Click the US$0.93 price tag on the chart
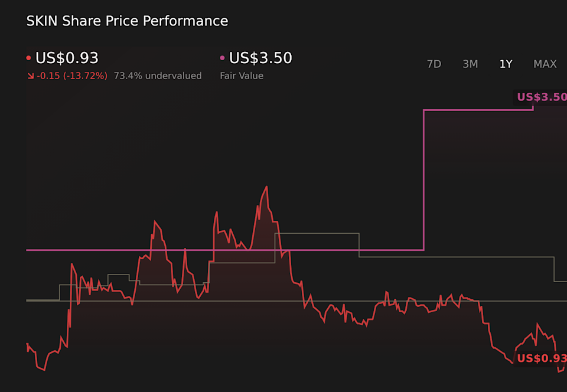Screen dimensions: 567x392 coord(543,358)
